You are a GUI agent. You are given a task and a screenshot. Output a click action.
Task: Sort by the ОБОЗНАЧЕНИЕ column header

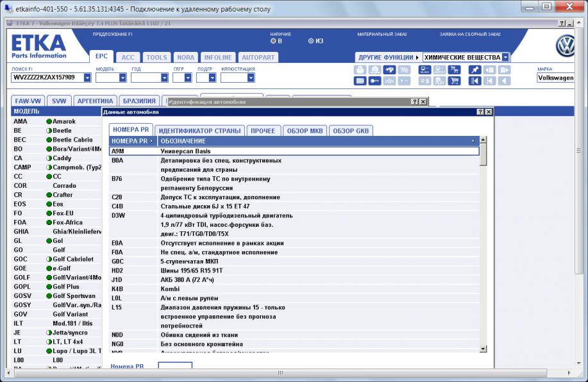pos(318,141)
